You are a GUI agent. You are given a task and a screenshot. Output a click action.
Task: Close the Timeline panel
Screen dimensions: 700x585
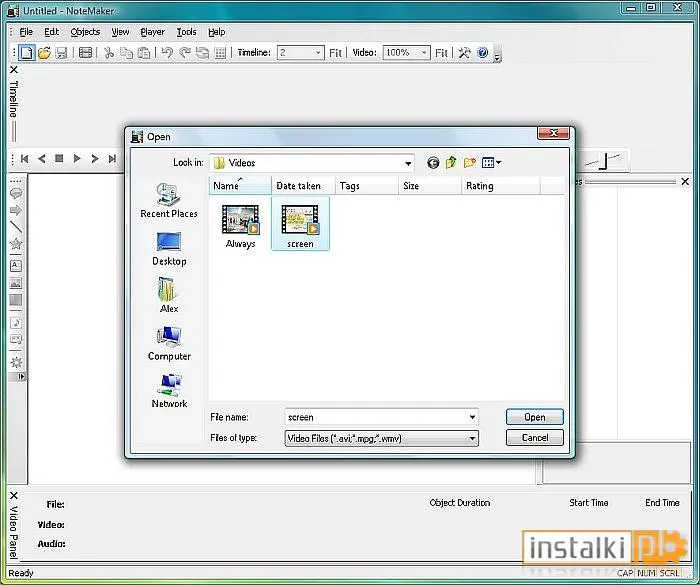coord(14,70)
